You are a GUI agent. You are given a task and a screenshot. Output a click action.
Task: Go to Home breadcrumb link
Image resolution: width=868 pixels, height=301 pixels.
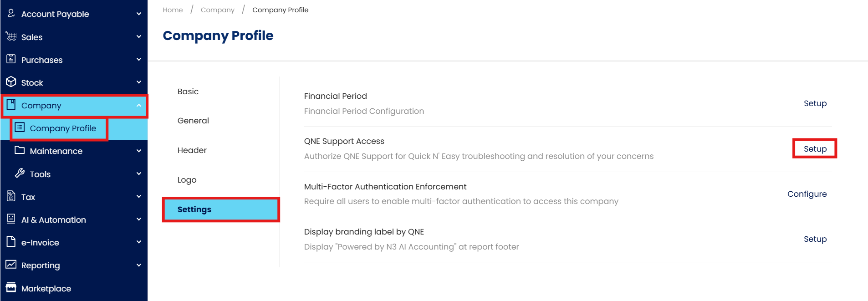(173, 10)
